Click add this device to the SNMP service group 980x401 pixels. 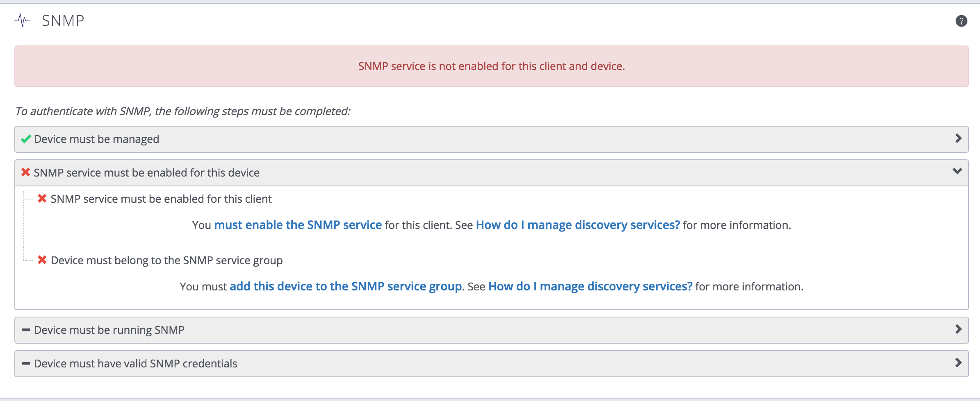pyautogui.click(x=345, y=286)
